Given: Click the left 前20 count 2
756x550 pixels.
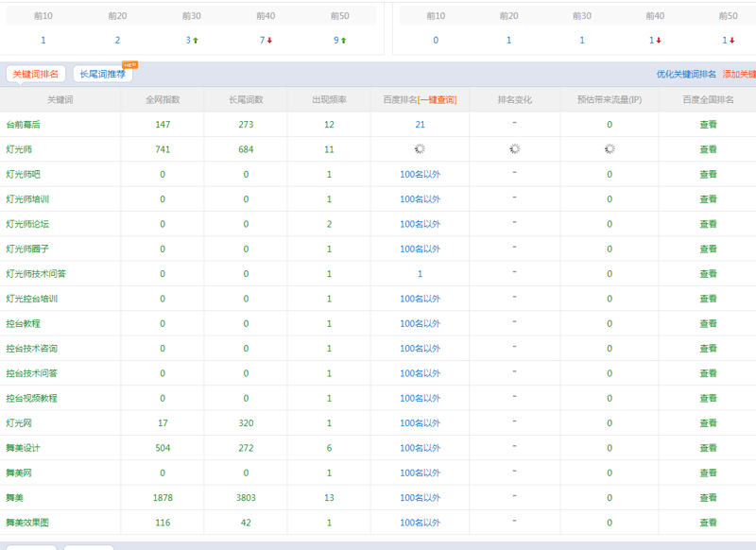Looking at the screenshot, I should (117, 40).
